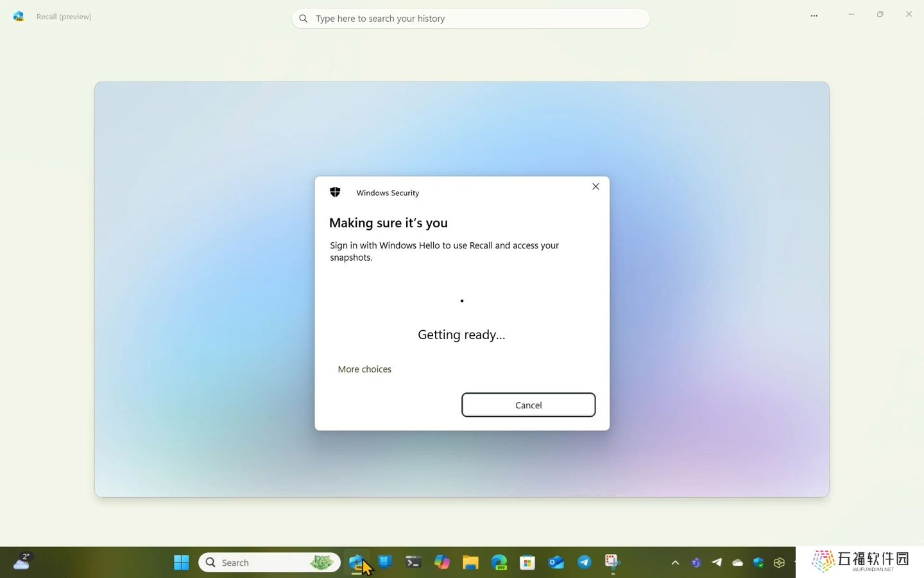
Task: Click the Teams tray icon
Action: pos(696,563)
